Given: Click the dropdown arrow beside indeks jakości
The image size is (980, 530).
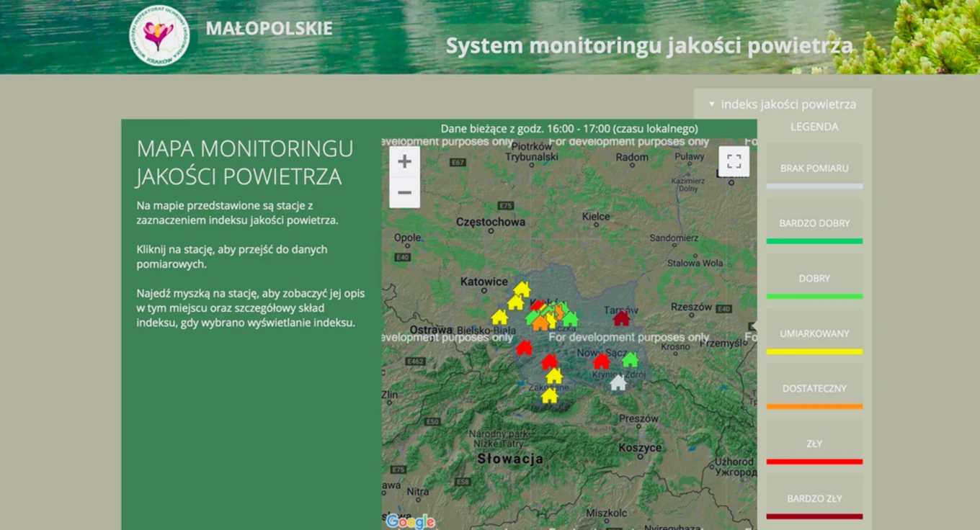Looking at the screenshot, I should [711, 104].
